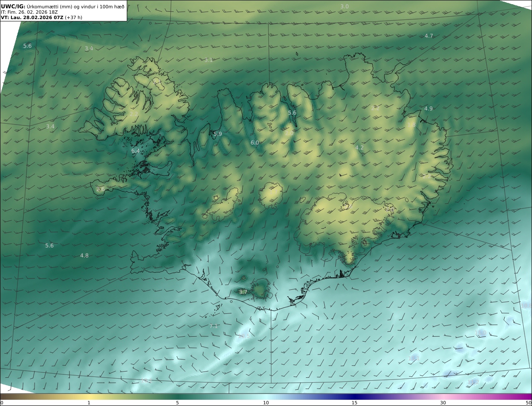This screenshot has height=406, width=532.
Task: Click the colorbar tick labeled 10
Action: tap(266, 403)
